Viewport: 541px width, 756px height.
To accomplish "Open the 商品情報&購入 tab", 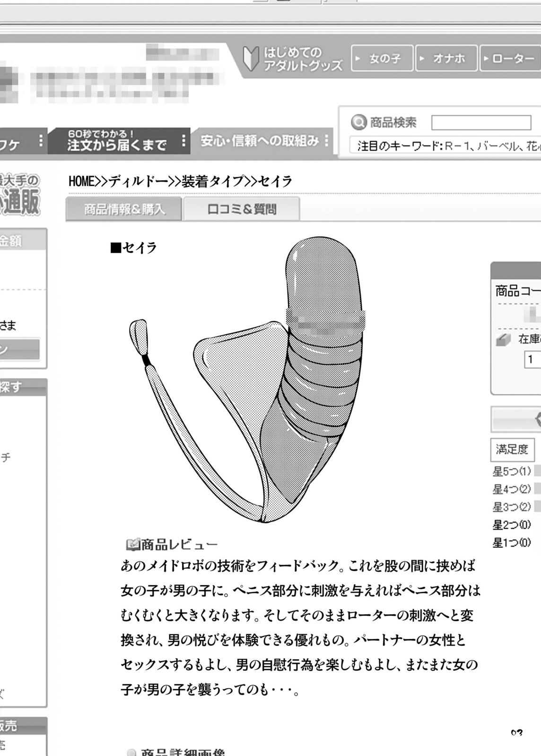I will click(x=124, y=209).
